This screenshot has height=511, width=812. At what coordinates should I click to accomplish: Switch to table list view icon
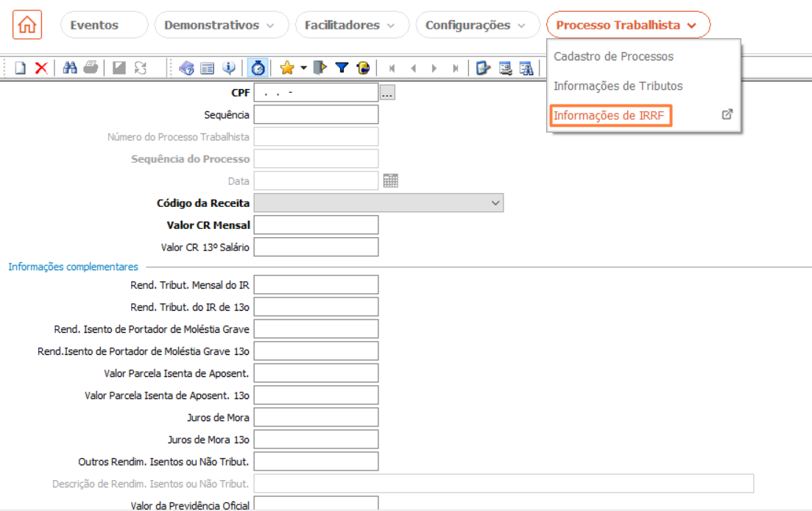(x=208, y=68)
